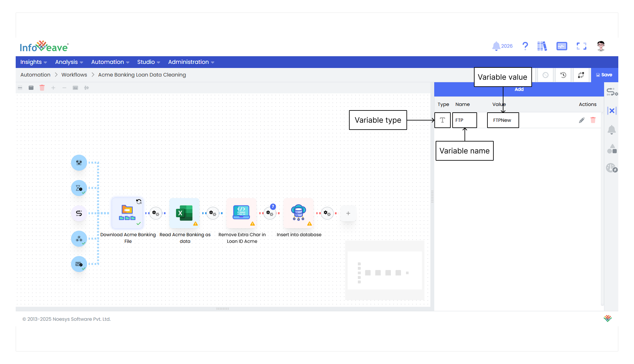The height and width of the screenshot is (364, 634).
Task: Click the workflow version branching icon
Action: pyautogui.click(x=581, y=75)
